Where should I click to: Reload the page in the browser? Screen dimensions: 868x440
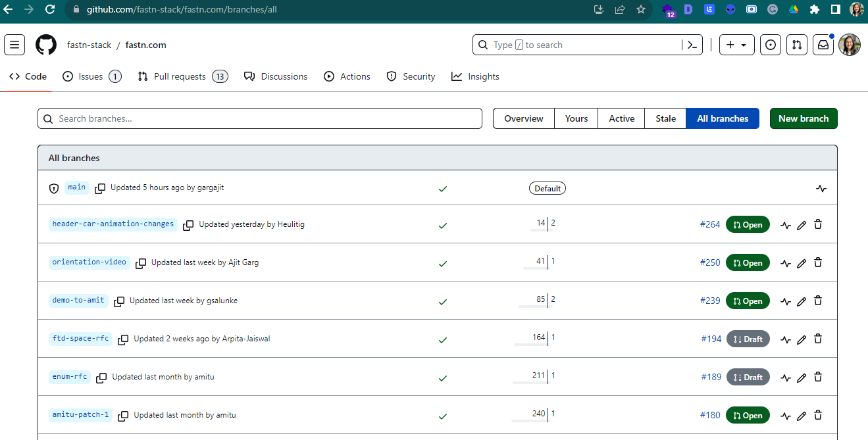(50, 9)
